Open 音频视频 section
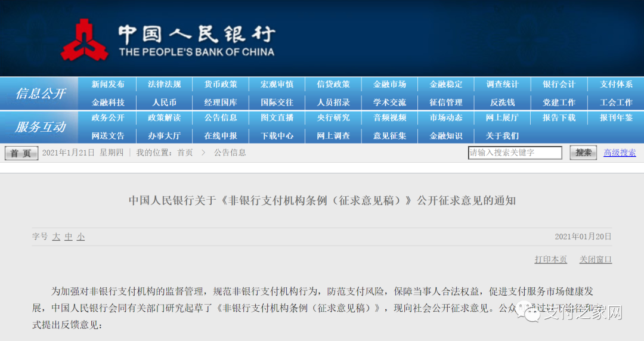The height and width of the screenshot is (341, 644). [x=390, y=117]
